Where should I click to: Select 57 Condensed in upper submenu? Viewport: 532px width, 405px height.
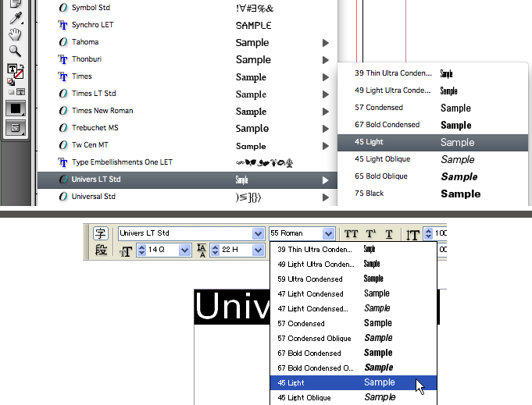tap(433, 108)
